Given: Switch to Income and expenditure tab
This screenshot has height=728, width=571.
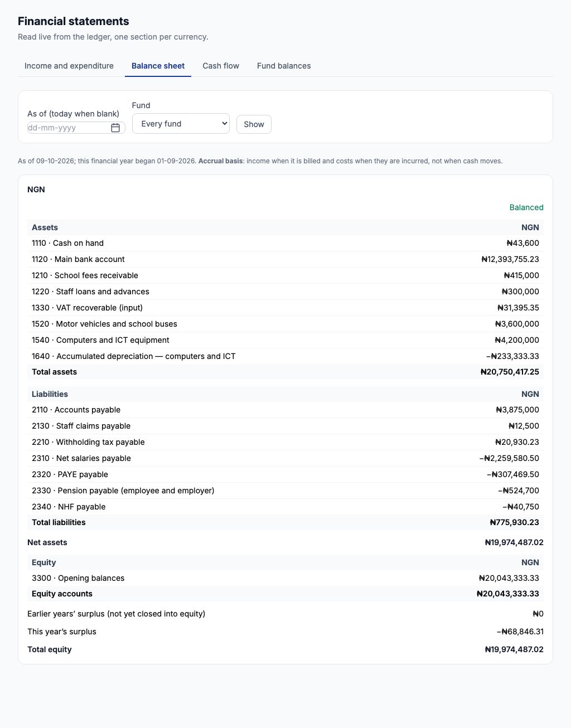Looking at the screenshot, I should click(69, 66).
